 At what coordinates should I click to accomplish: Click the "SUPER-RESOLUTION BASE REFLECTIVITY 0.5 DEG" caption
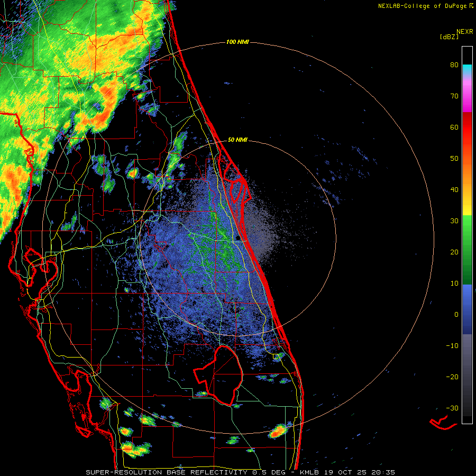(186, 472)
